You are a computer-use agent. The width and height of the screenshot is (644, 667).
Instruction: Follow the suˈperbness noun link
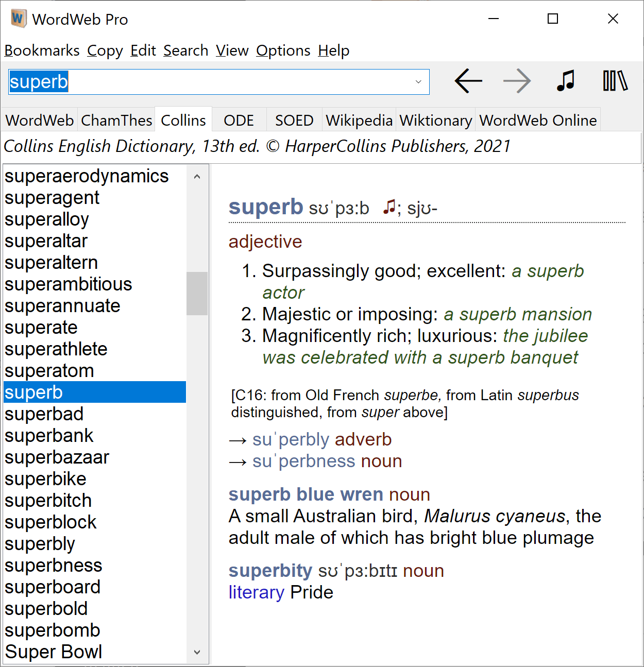(303, 461)
